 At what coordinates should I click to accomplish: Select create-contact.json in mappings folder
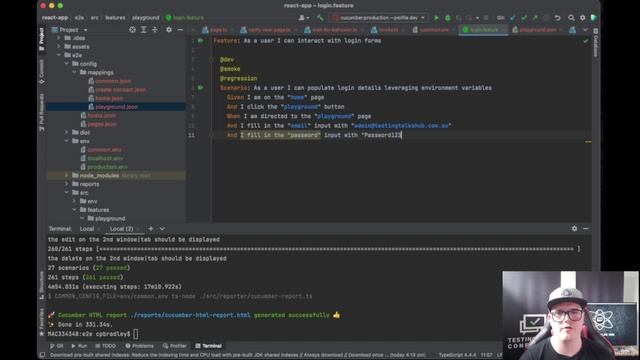point(120,89)
